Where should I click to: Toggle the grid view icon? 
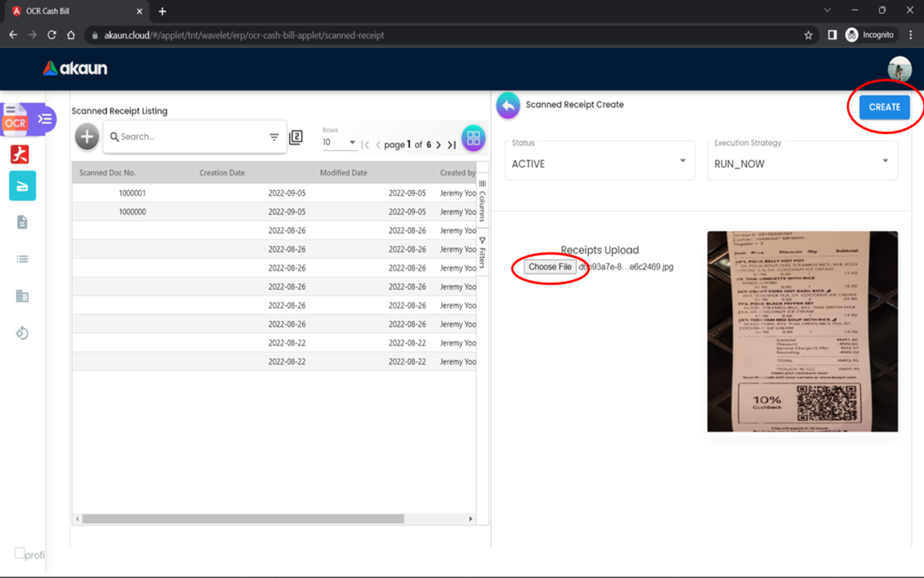pos(473,138)
